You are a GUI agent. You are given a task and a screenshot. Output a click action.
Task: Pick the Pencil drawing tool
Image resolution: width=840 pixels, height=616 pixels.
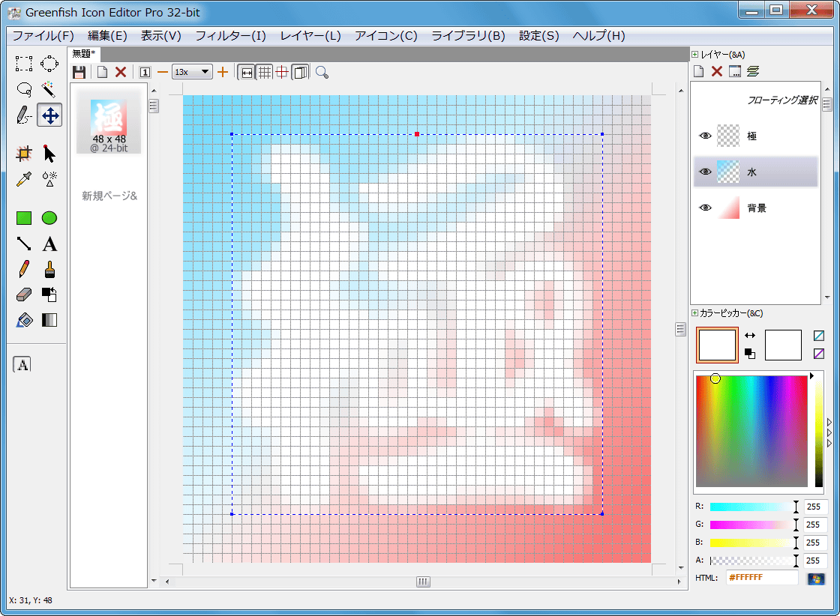tap(23, 269)
